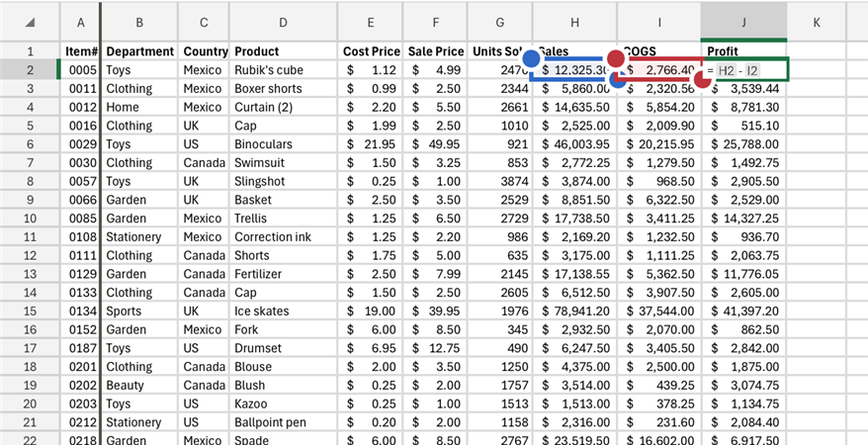Click the Product header cell

click(283, 51)
